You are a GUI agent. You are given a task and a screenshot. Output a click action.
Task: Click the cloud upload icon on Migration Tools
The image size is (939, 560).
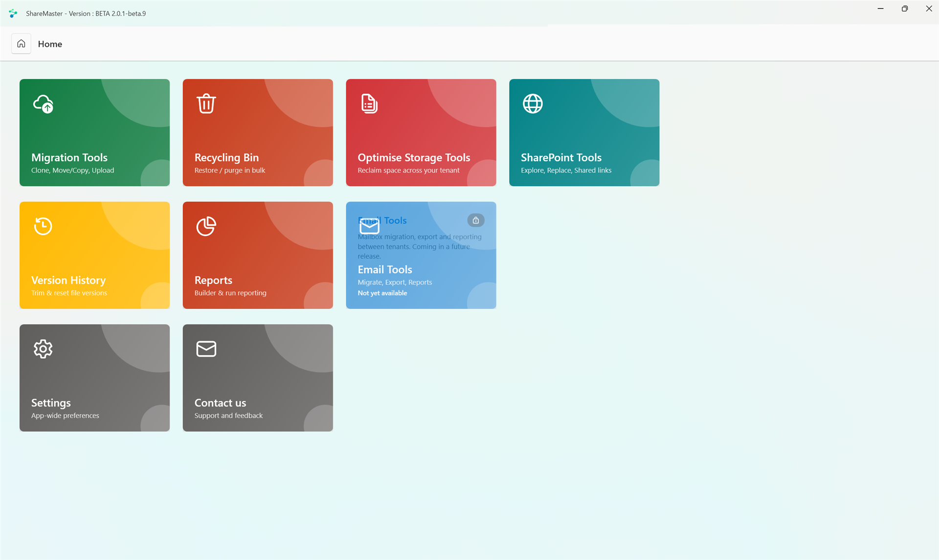(43, 104)
